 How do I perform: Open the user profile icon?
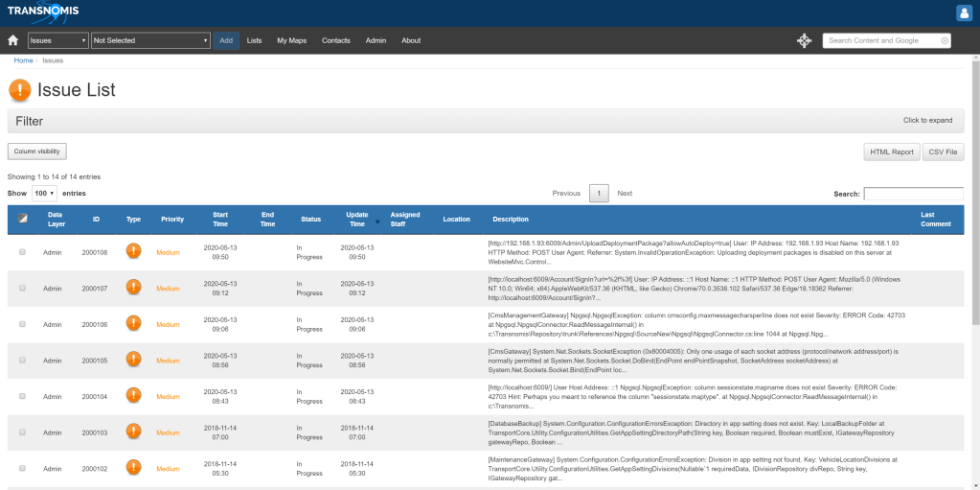coord(964,12)
